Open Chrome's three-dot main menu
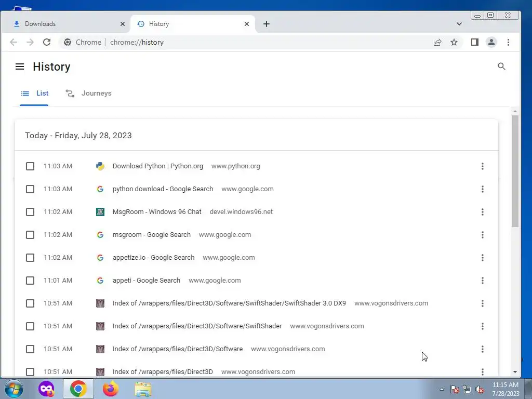Screen dimensions: 532x399 (508, 42)
